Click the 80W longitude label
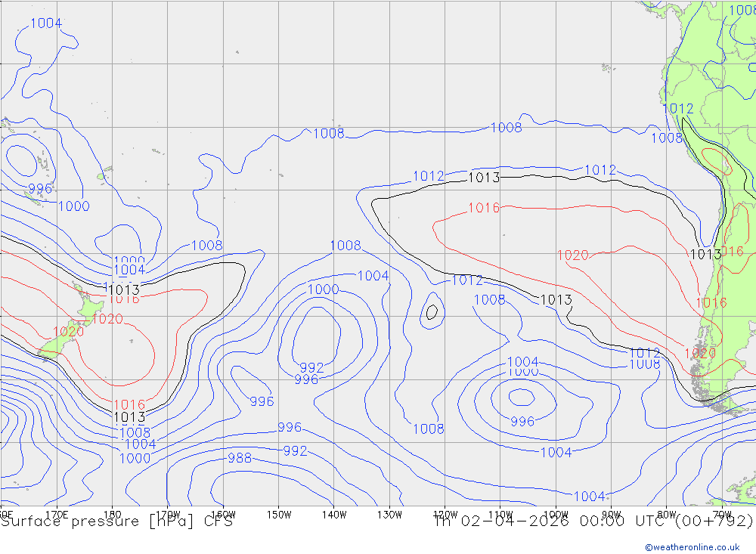The image size is (756, 554). point(667,515)
